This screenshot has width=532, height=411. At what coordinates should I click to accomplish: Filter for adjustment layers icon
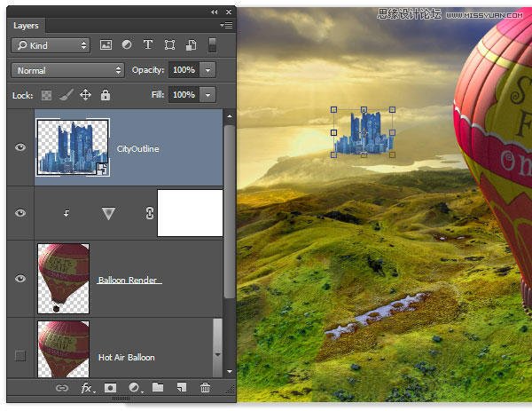click(x=127, y=45)
